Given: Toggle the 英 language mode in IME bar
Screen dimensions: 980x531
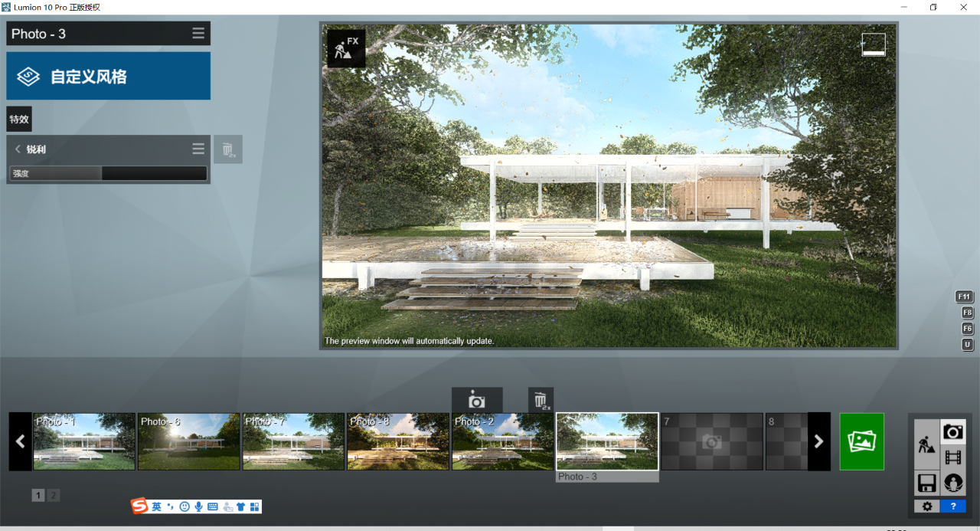Looking at the screenshot, I should click(x=156, y=506).
